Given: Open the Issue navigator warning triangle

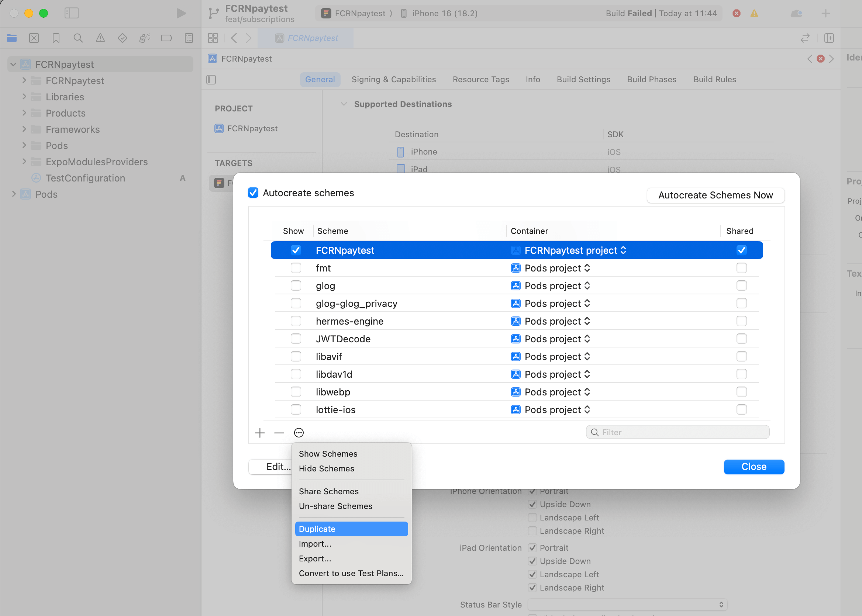Looking at the screenshot, I should point(100,38).
